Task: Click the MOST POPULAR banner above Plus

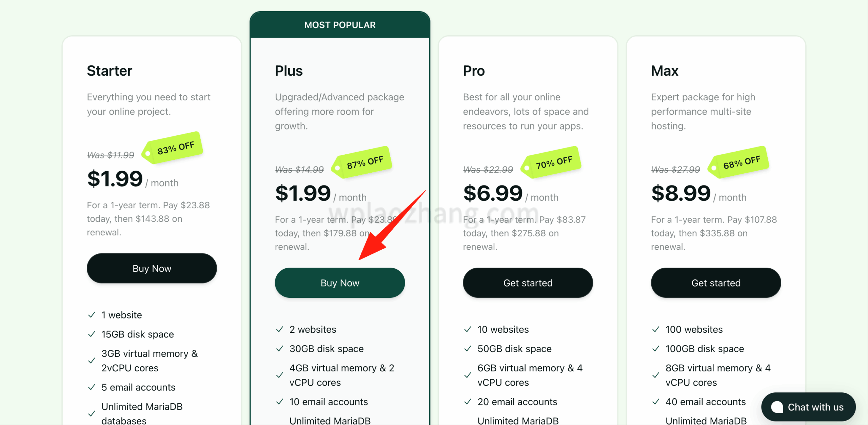Action: click(340, 25)
